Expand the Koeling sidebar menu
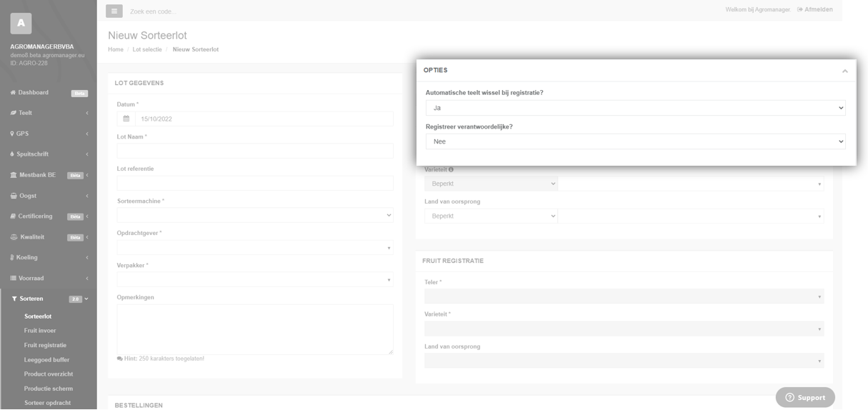Screen dimensions: 868x410 coord(48,257)
